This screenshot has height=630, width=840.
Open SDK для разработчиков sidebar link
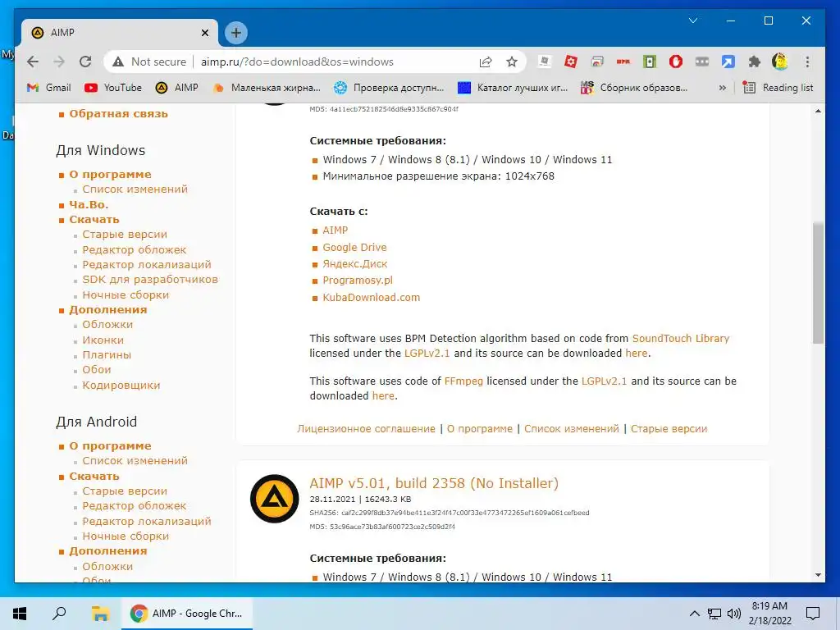(150, 280)
